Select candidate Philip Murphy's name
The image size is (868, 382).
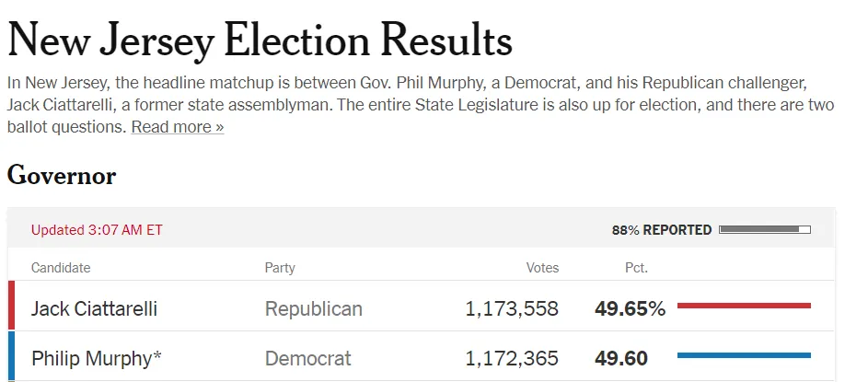tap(91, 358)
